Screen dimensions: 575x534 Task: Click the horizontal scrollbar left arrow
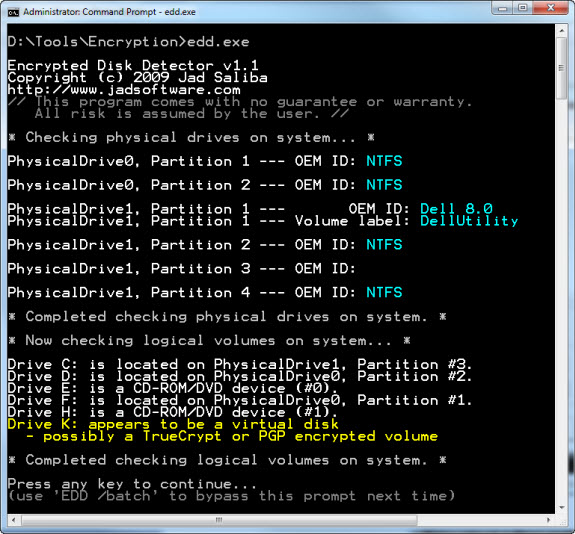[x=14, y=520]
